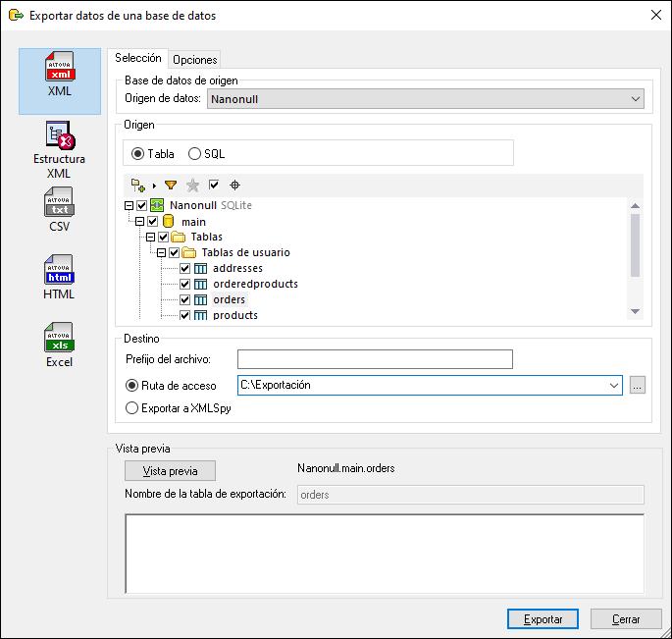Click the addresses table icon
Screen dimensions: 672x639
pos(200,269)
